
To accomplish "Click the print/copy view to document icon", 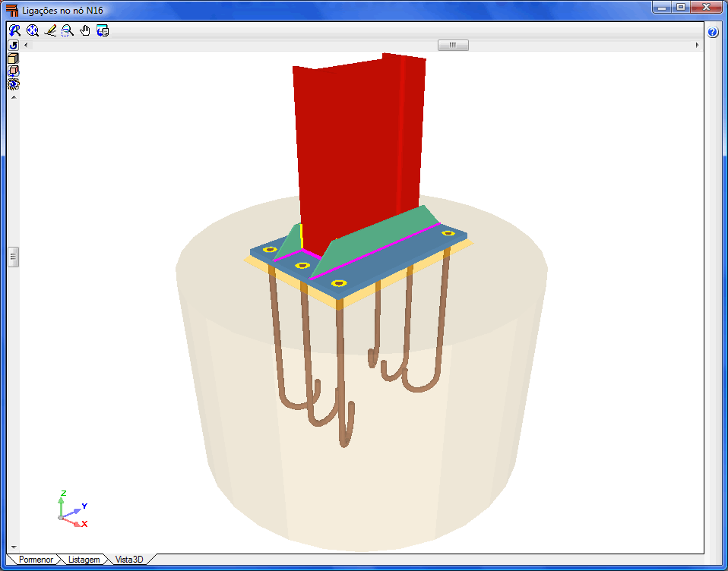I will (103, 30).
